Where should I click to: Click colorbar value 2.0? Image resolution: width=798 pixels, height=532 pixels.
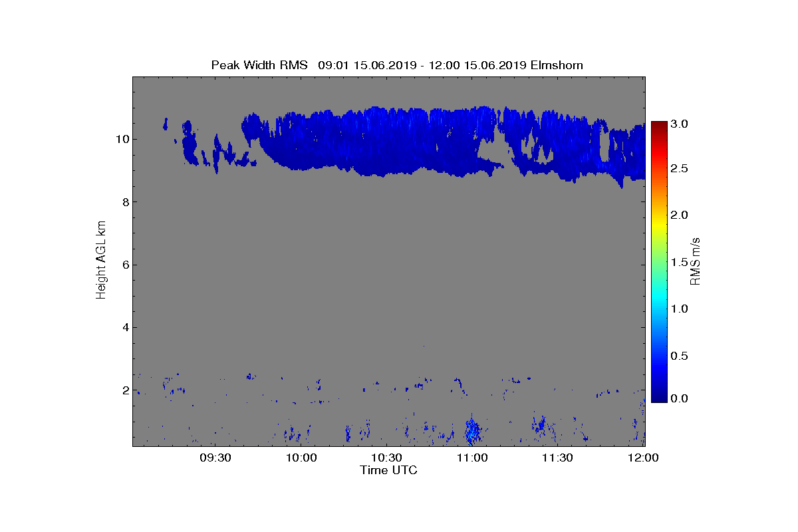[678, 215]
